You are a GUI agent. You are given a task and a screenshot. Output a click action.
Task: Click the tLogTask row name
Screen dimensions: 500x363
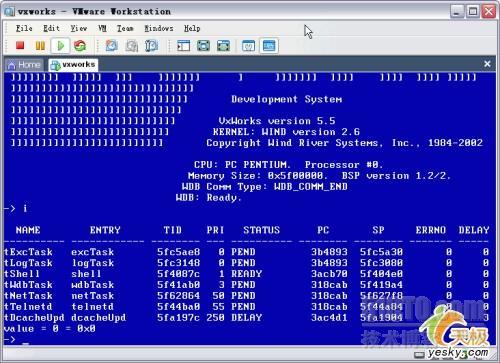point(28,263)
